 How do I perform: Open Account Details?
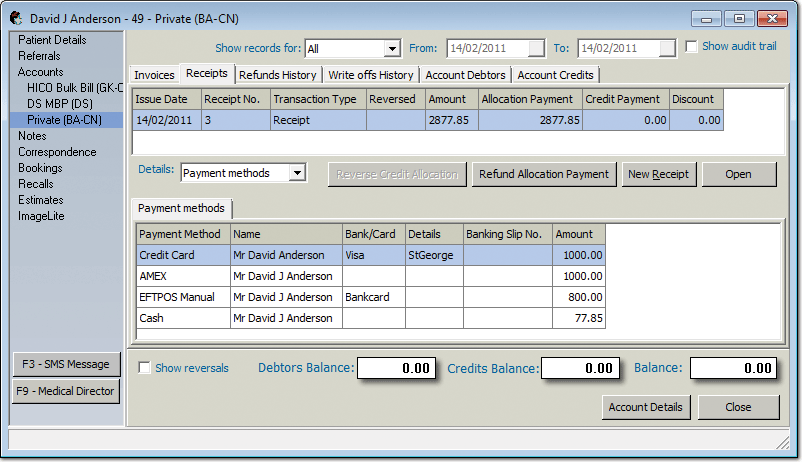[x=646, y=407]
